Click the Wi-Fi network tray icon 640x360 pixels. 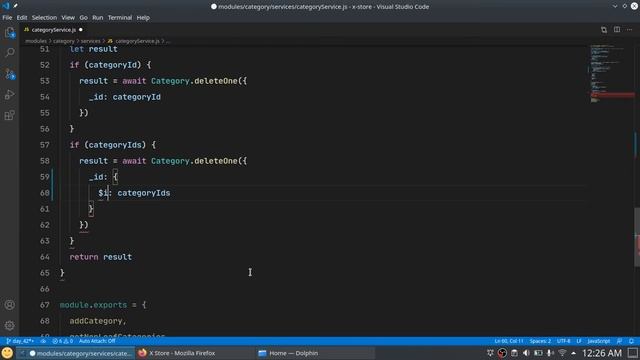click(x=562, y=353)
